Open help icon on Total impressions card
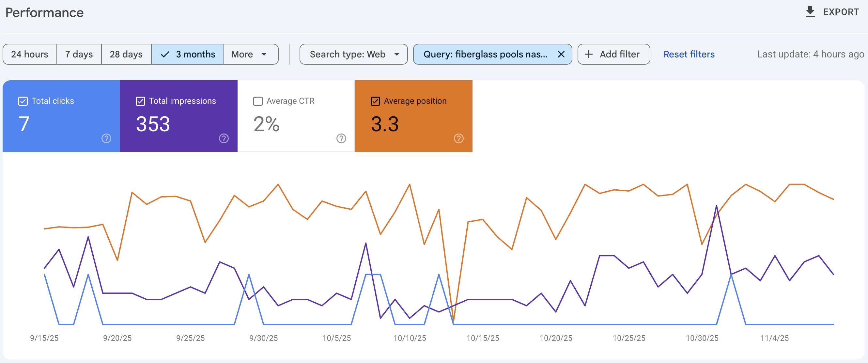The width and height of the screenshot is (868, 363). (224, 138)
